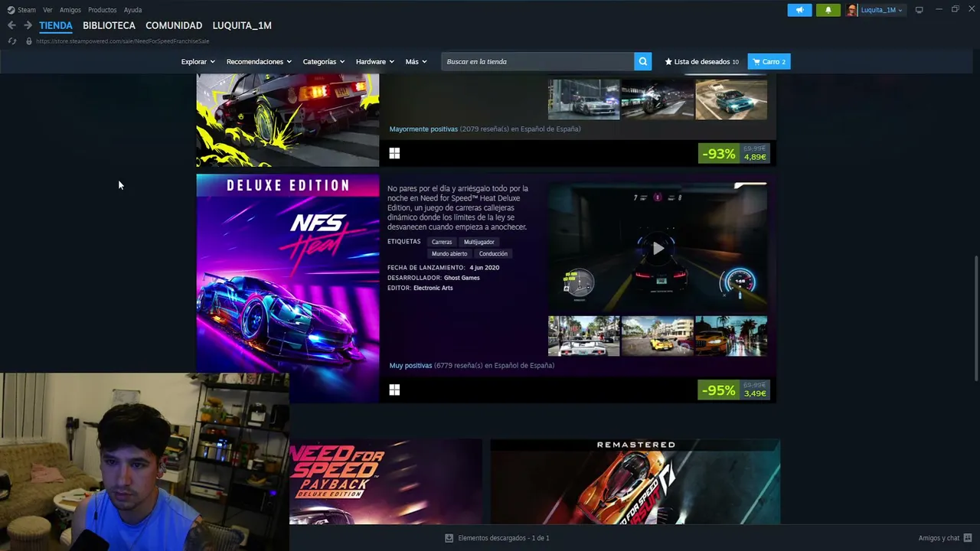
Task: Open the Ayuda menu
Action: point(132,10)
